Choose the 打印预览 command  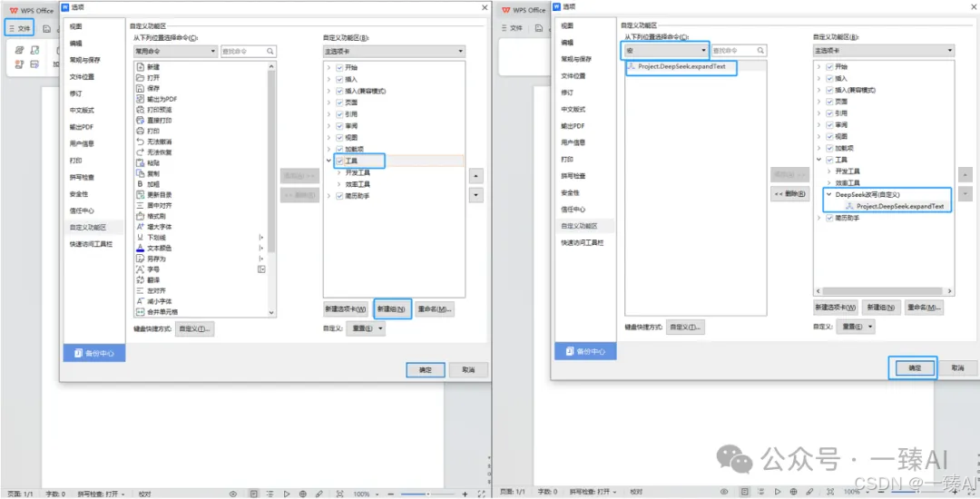click(158, 109)
